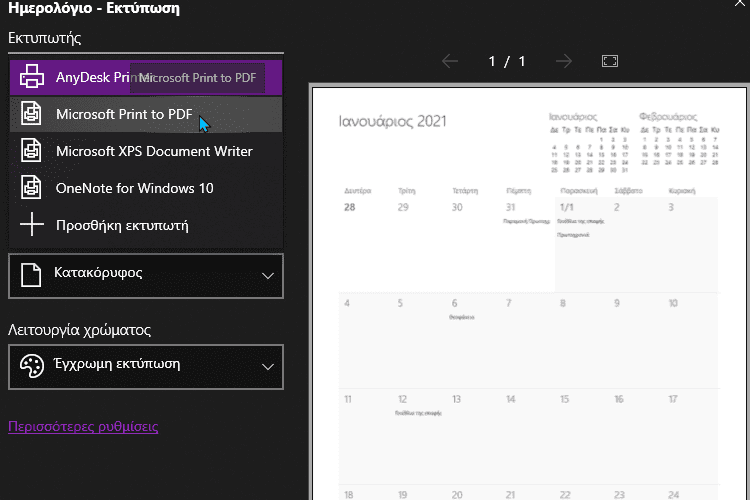Click the OneNote for Windows 10 printer icon
Viewport: 750px width, 500px height.
pyautogui.click(x=32, y=188)
